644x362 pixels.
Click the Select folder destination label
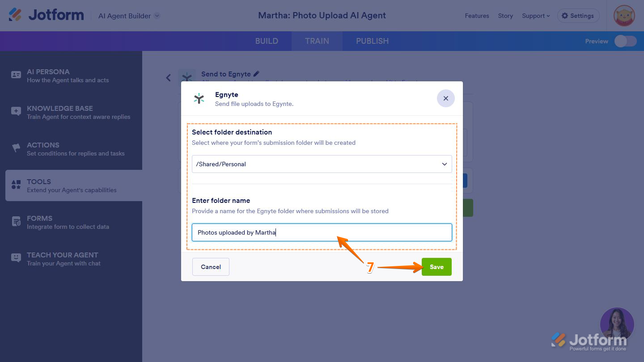[232, 132]
